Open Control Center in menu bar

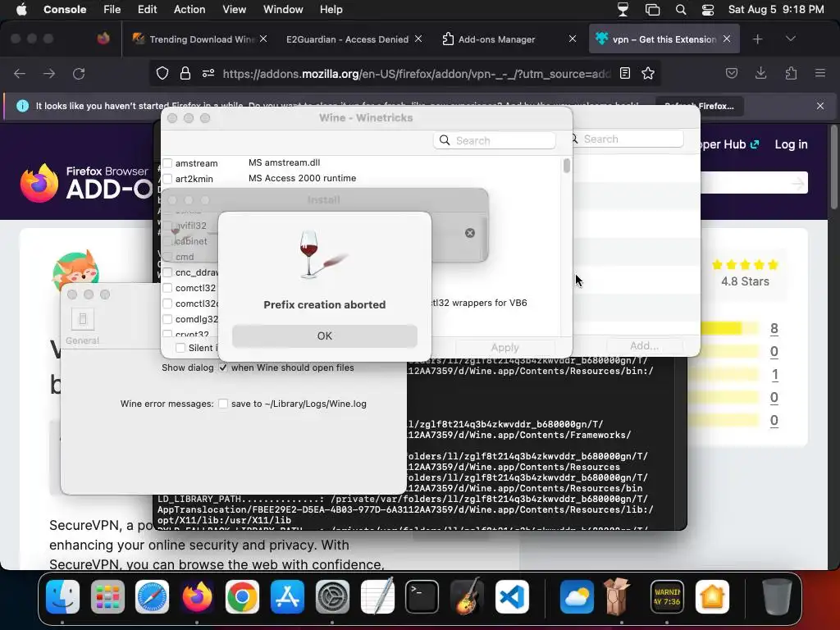point(708,9)
